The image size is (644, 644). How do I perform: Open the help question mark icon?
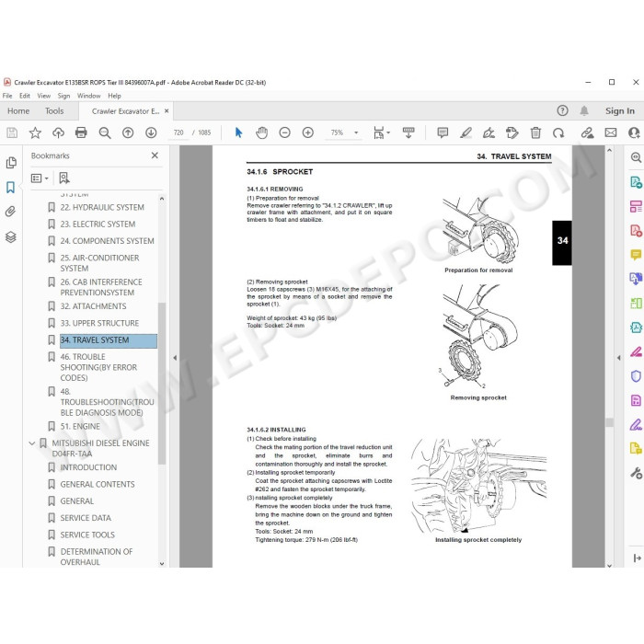tap(562, 110)
